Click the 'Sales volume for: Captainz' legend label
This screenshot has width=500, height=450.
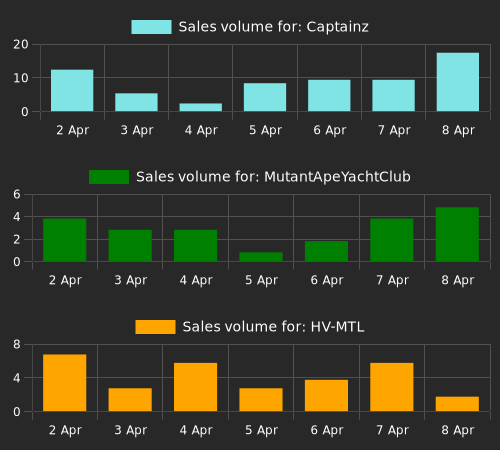pos(273,27)
